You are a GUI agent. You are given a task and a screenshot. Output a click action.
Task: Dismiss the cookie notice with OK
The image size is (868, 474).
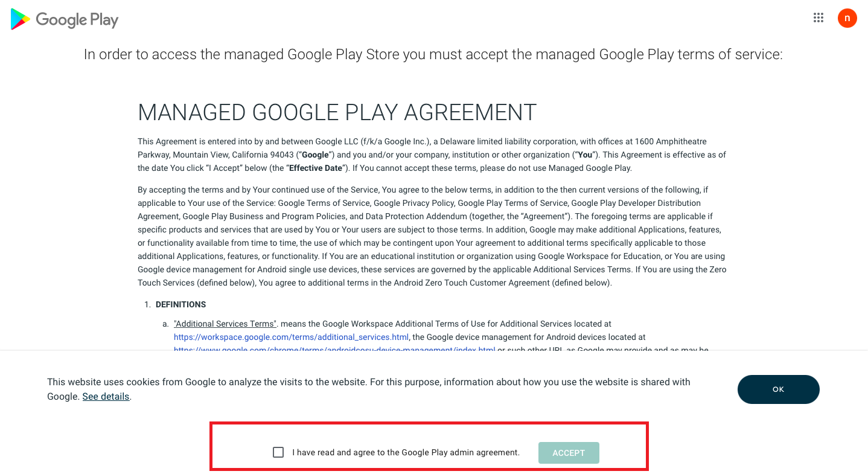click(x=779, y=389)
